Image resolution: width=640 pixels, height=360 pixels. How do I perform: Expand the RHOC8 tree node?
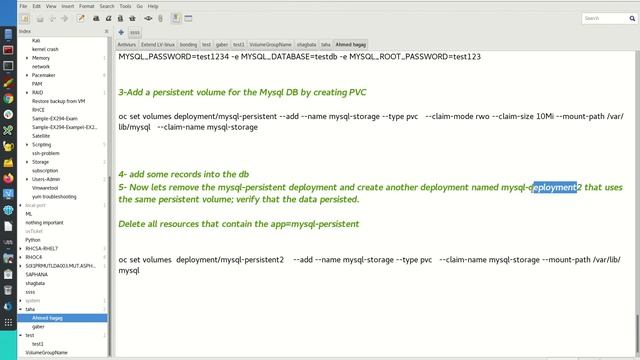click(x=21, y=257)
